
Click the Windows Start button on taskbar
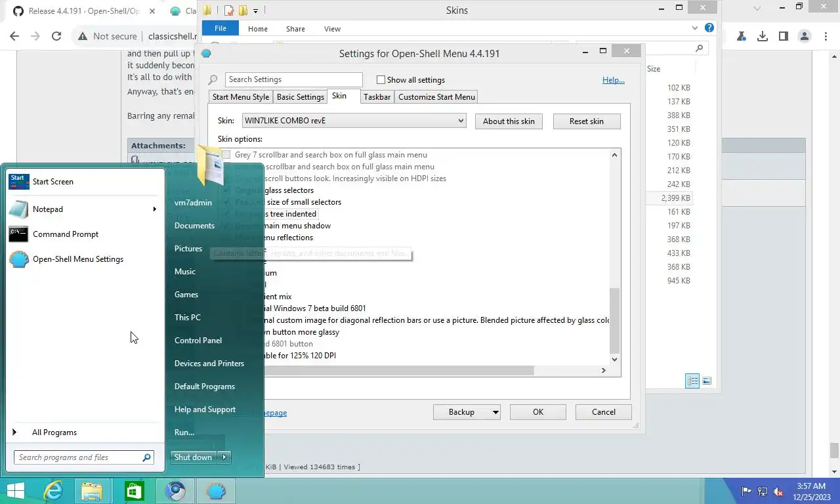point(15,490)
